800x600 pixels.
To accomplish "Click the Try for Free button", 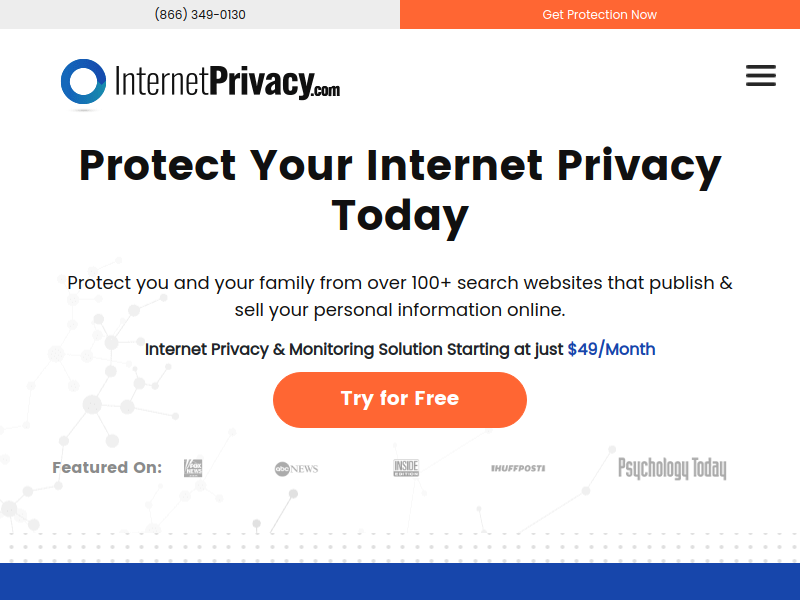I will pyautogui.click(x=400, y=399).
